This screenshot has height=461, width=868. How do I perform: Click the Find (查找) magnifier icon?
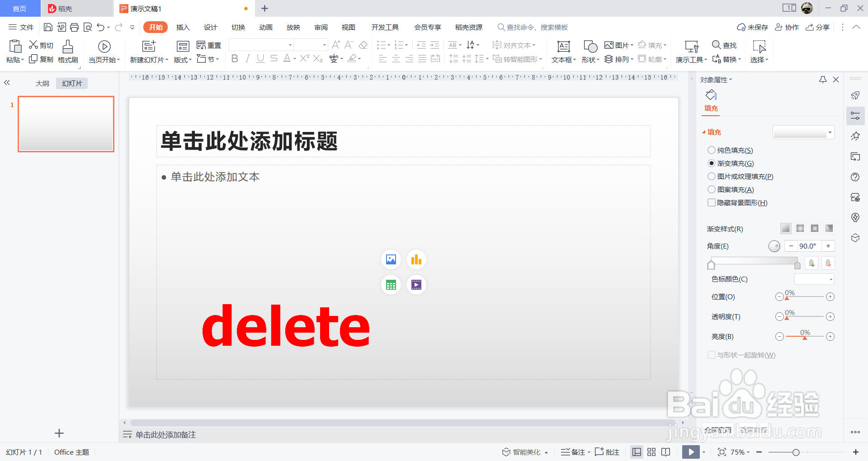click(716, 45)
